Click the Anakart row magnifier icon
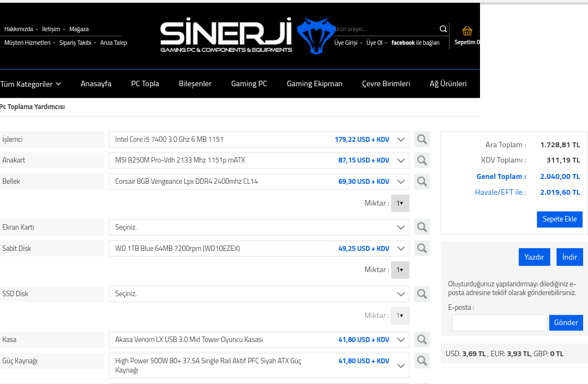The height and width of the screenshot is (384, 588). tap(422, 160)
